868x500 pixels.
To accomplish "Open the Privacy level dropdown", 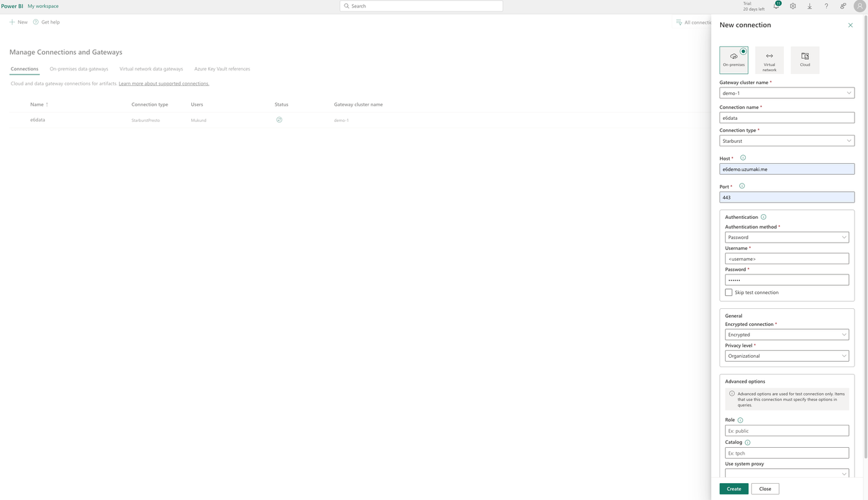I will pyautogui.click(x=787, y=356).
